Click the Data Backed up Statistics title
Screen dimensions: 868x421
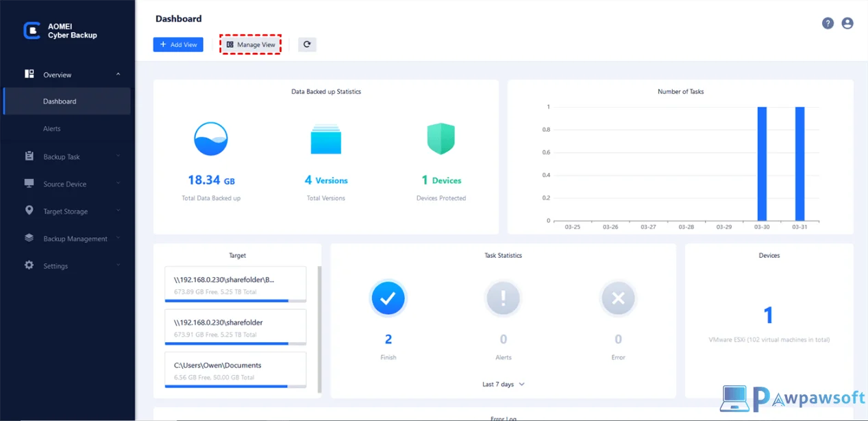click(x=326, y=92)
